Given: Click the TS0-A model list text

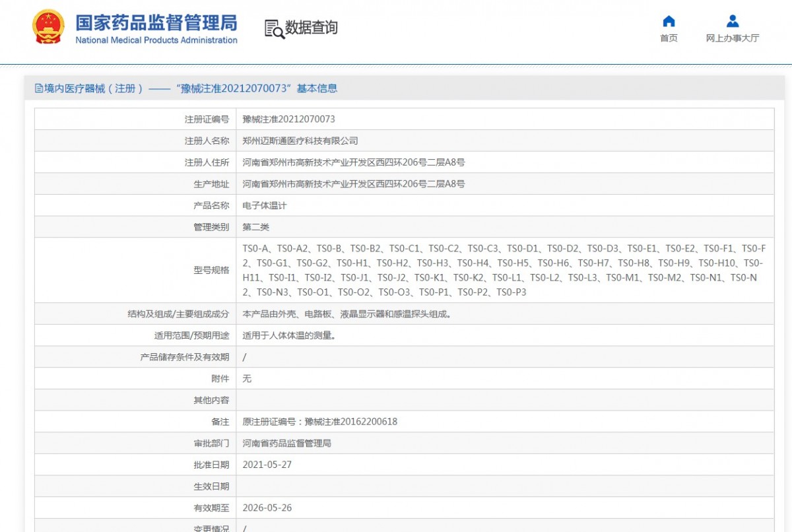Looking at the screenshot, I should point(504,270).
